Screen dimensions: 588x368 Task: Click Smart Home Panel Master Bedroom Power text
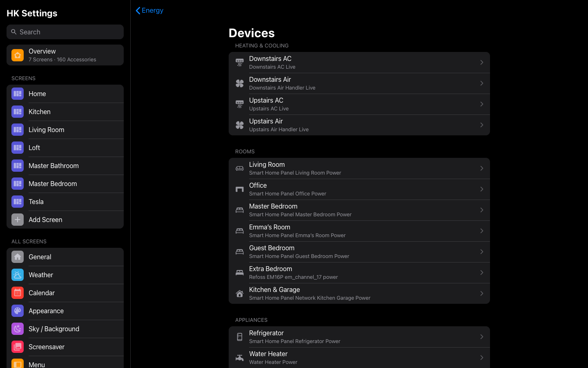(300, 215)
